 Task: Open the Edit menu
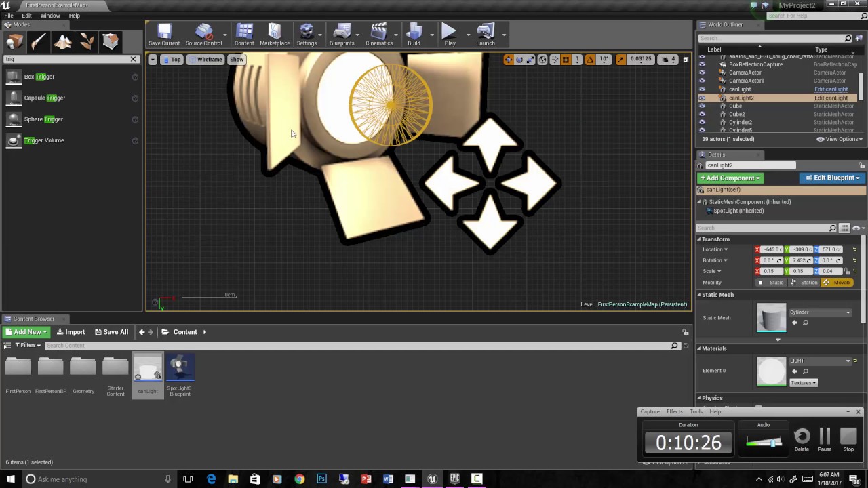point(26,16)
